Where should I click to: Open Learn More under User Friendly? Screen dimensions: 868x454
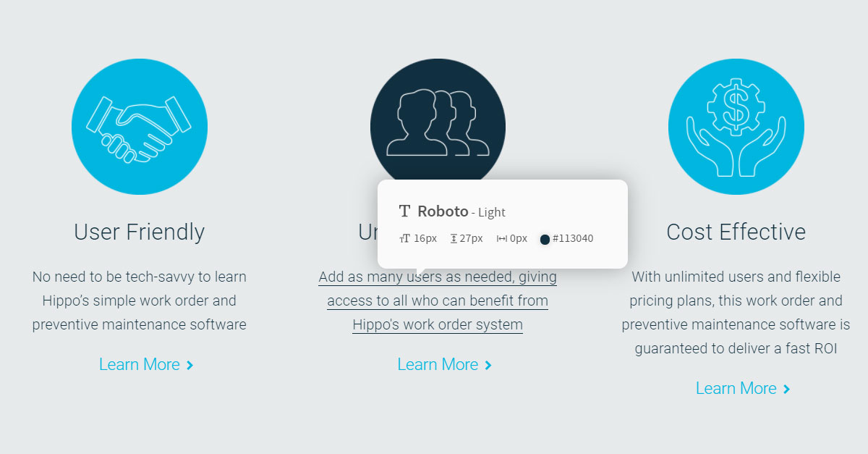pos(140,364)
